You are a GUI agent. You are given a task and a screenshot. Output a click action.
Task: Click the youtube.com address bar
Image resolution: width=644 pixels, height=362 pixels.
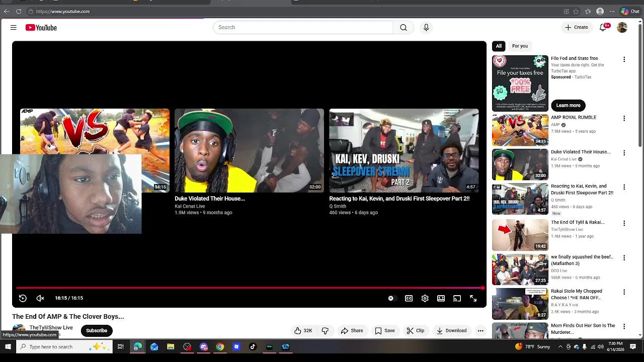coord(292,12)
